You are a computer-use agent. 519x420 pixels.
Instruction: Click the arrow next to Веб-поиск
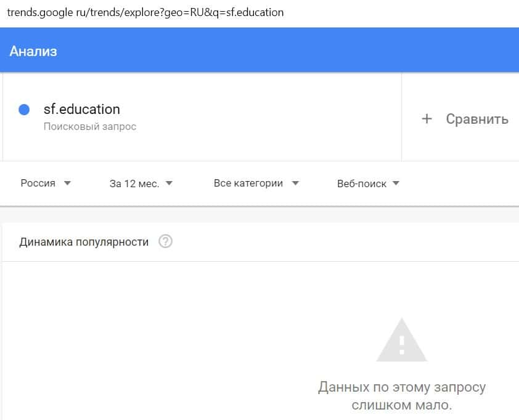[396, 184]
